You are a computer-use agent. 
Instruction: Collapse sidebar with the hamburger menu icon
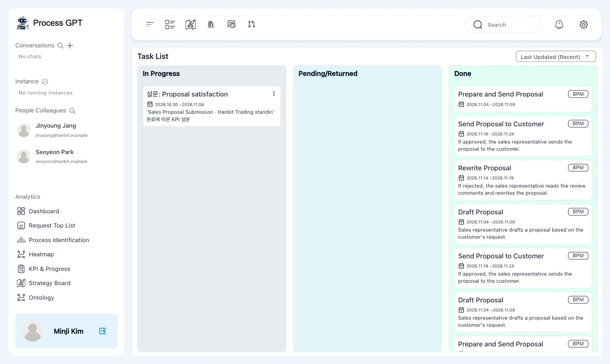click(x=149, y=24)
